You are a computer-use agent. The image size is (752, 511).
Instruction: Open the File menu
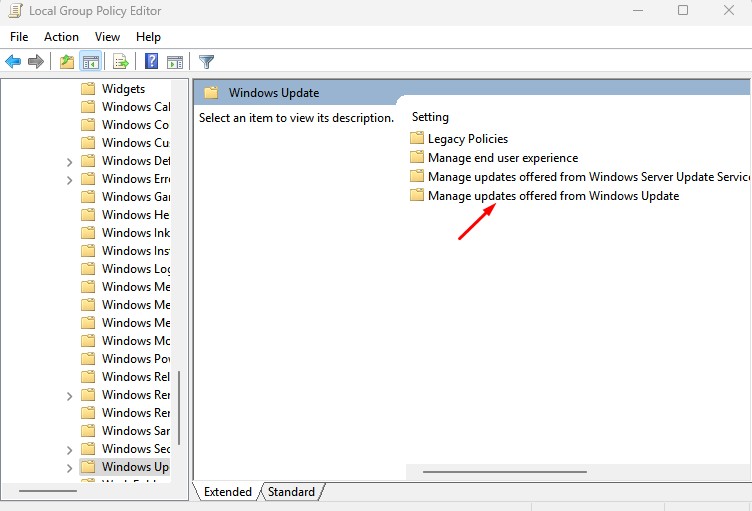coord(19,37)
